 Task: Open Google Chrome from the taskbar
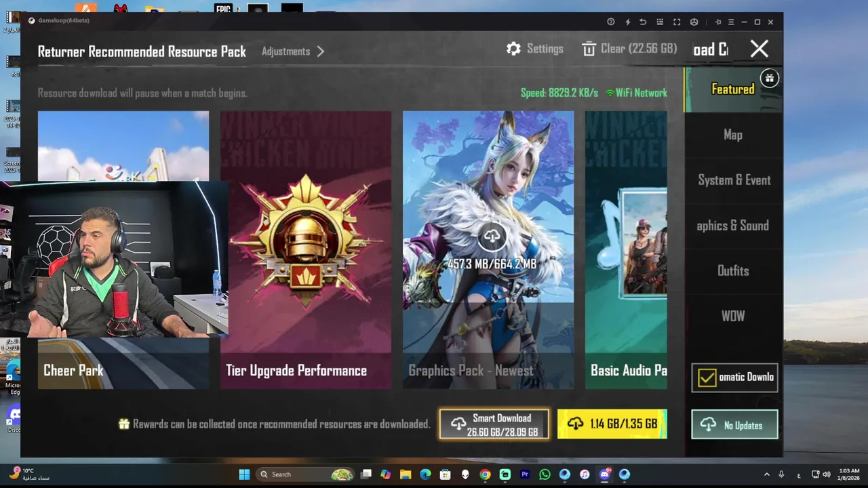tap(485, 474)
